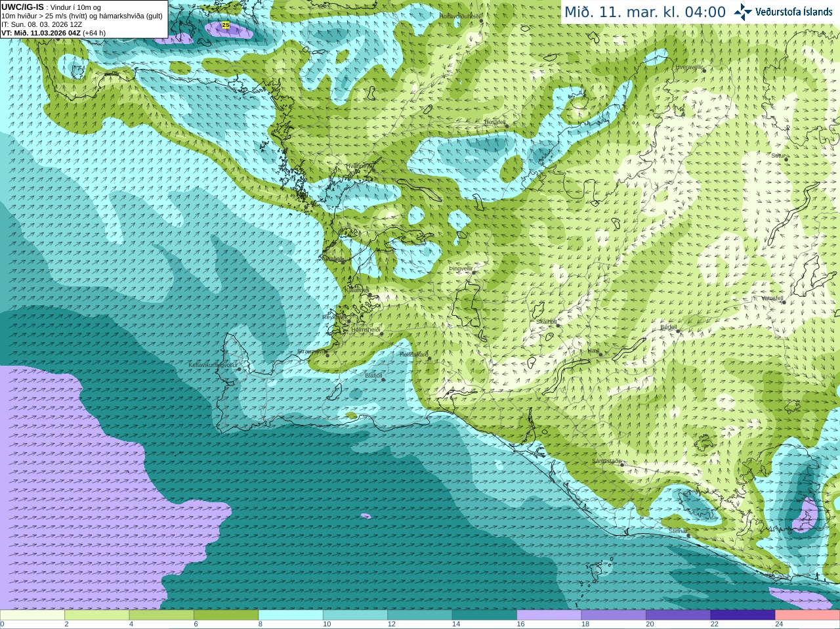The width and height of the screenshot is (840, 629).
Task: Select the Hveravellir station dot
Action: pyautogui.click(x=704, y=70)
